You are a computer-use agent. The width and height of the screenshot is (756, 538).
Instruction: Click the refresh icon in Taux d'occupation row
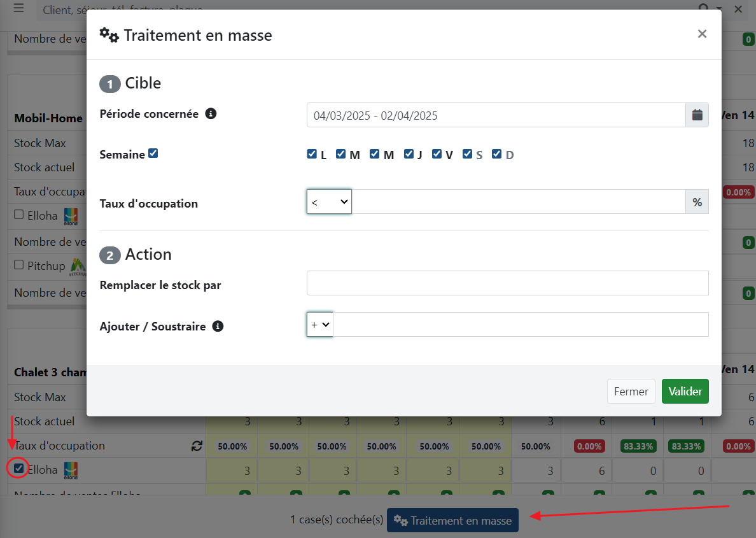[x=197, y=446]
